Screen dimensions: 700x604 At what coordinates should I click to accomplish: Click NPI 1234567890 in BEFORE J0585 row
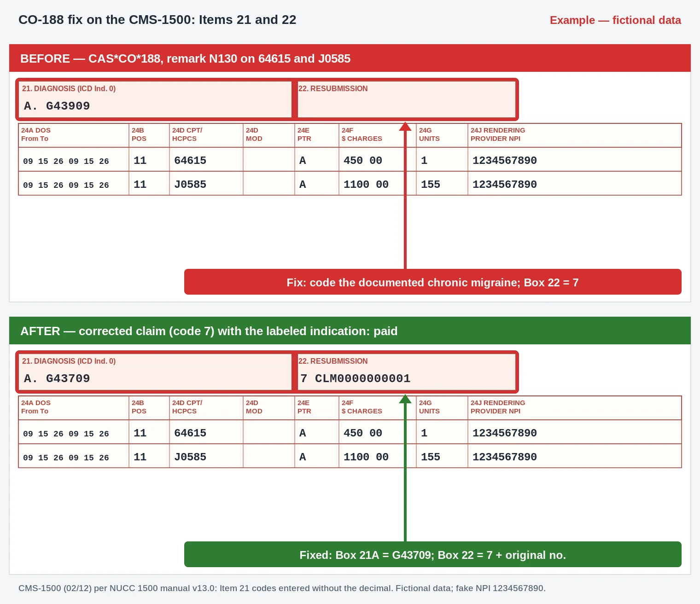pos(505,184)
